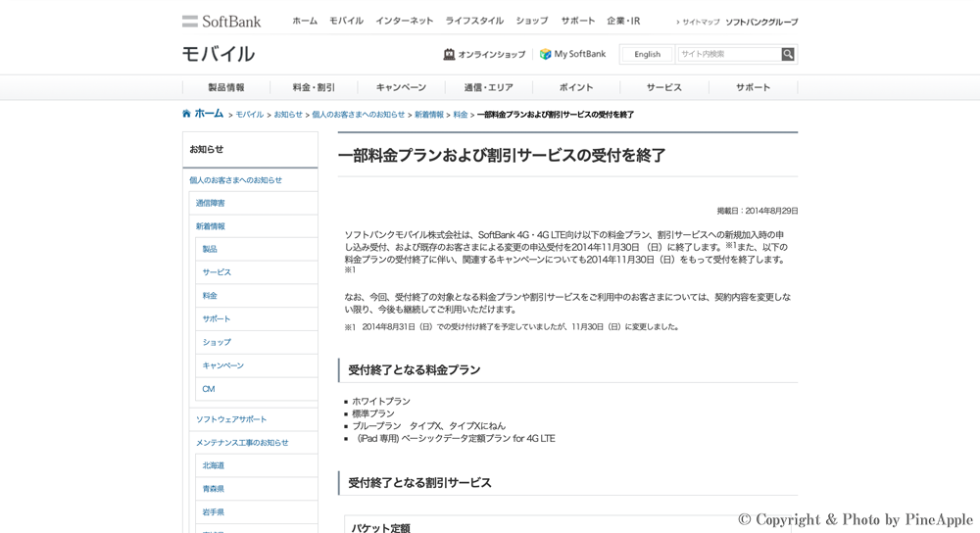Image resolution: width=980 pixels, height=533 pixels.
Task: Select the キャンペーン navigation tab
Action: click(401, 87)
